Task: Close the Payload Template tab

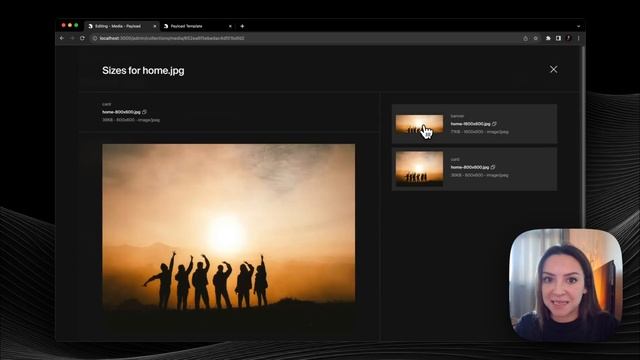Action: coord(230,26)
